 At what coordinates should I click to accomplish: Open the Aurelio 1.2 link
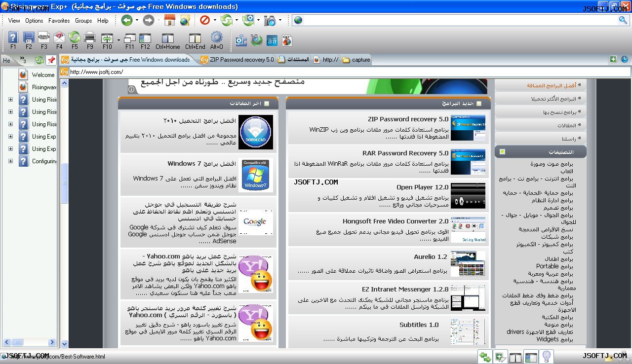coord(431,257)
